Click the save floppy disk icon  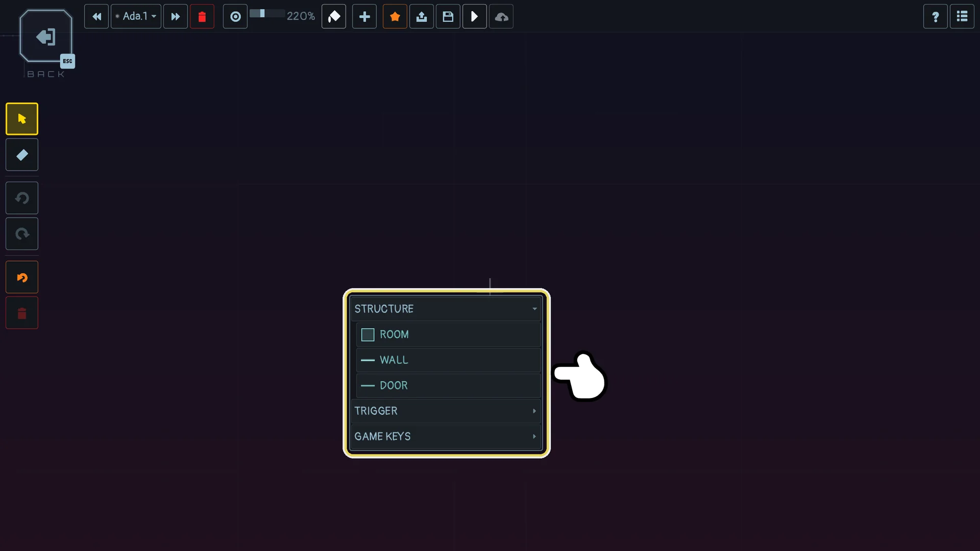448,16
